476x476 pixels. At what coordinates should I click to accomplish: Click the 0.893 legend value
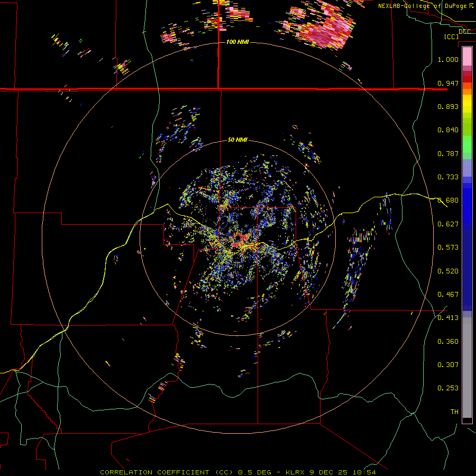click(x=448, y=106)
